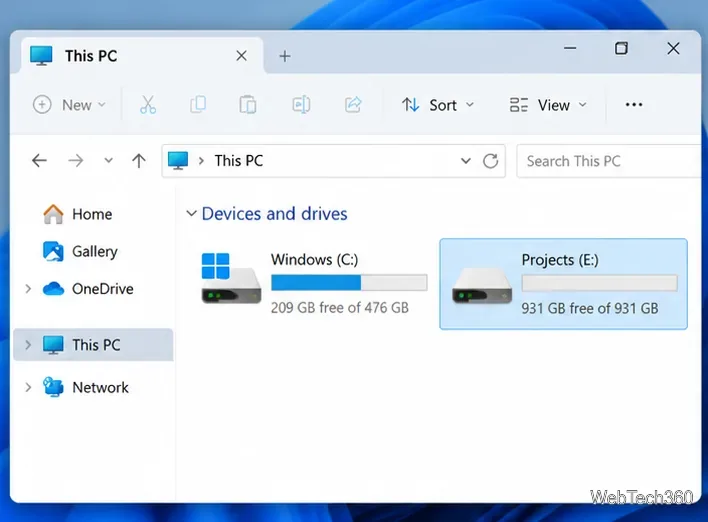Click the Windows (C:) usage bar
Viewport: 708px width, 522px height.
349,283
